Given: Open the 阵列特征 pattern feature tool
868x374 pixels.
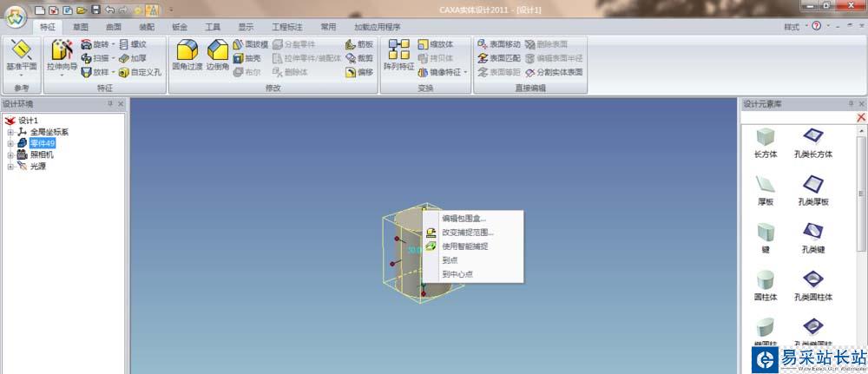Looking at the screenshot, I should tap(398, 56).
